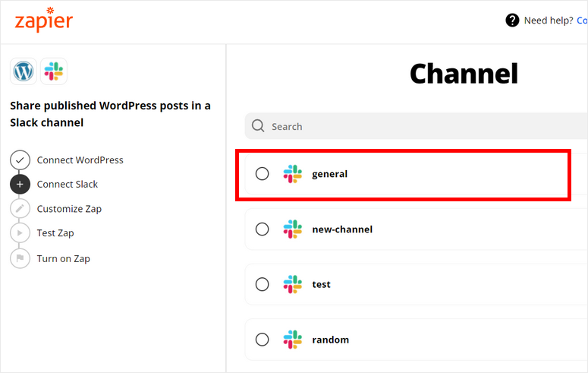Viewport: 588px width, 373px height.
Task: Pick the random channel radio button
Action: click(x=262, y=340)
